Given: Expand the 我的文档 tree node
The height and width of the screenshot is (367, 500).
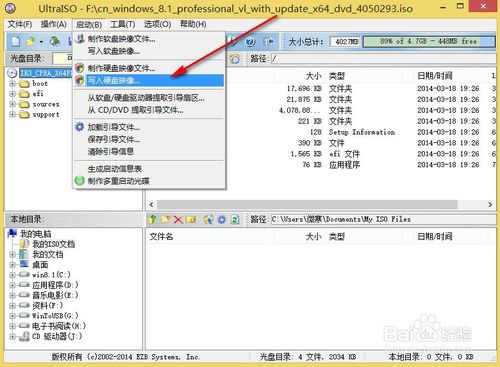Looking at the screenshot, I should coord(12,254).
